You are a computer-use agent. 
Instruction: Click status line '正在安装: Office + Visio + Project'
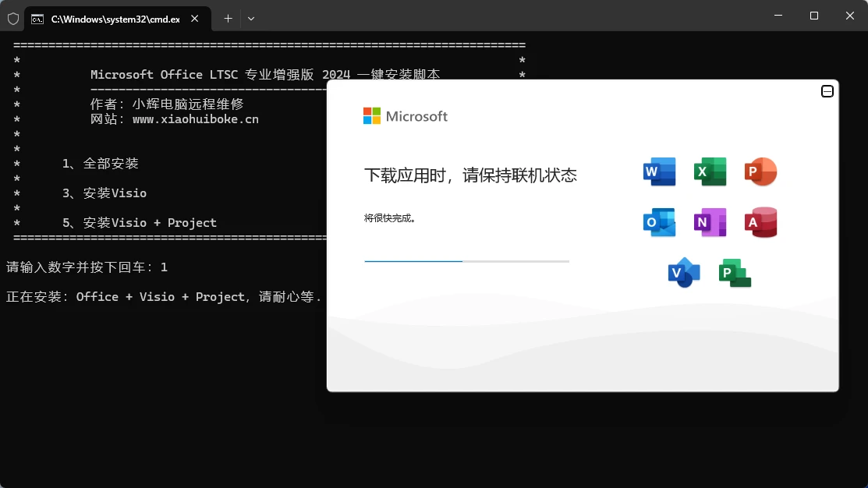point(125,296)
